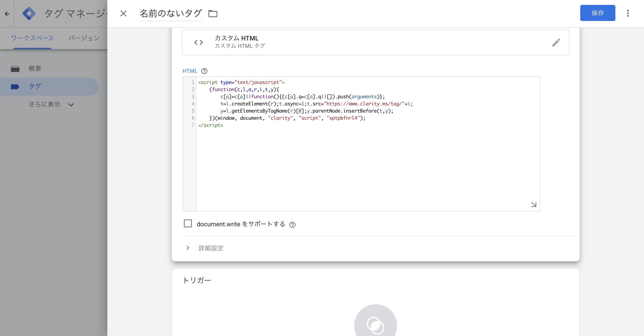The width and height of the screenshot is (644, 336).
Task: Open help icon next to HTML label
Action: coord(204,71)
